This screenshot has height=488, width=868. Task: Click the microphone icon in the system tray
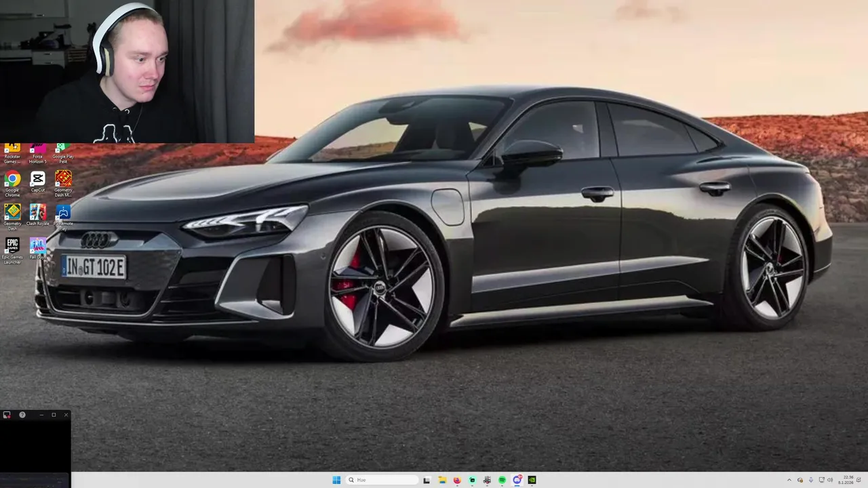(811, 480)
